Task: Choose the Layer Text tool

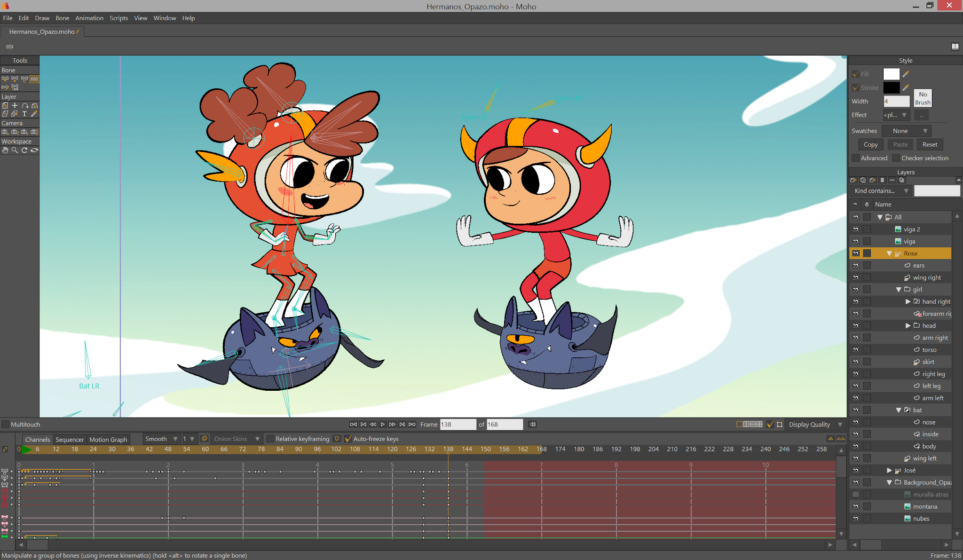Action: (x=24, y=114)
